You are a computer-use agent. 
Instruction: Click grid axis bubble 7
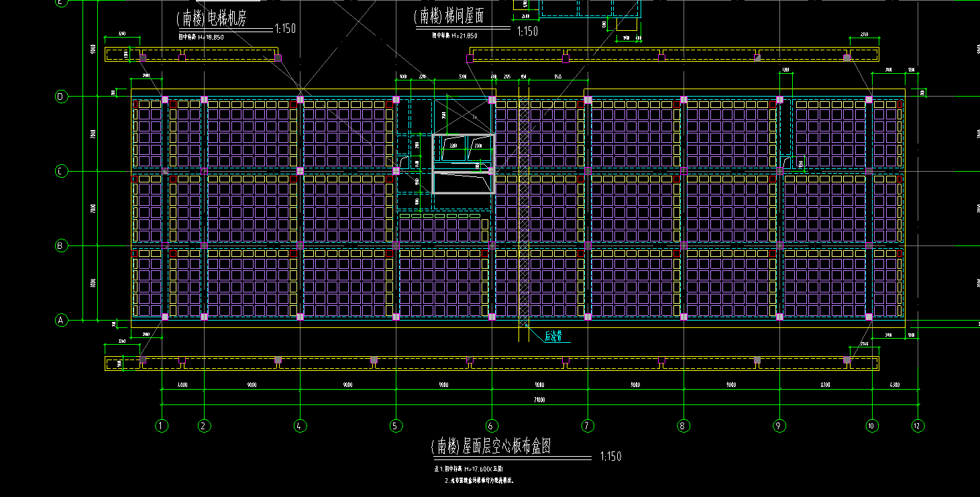click(588, 425)
